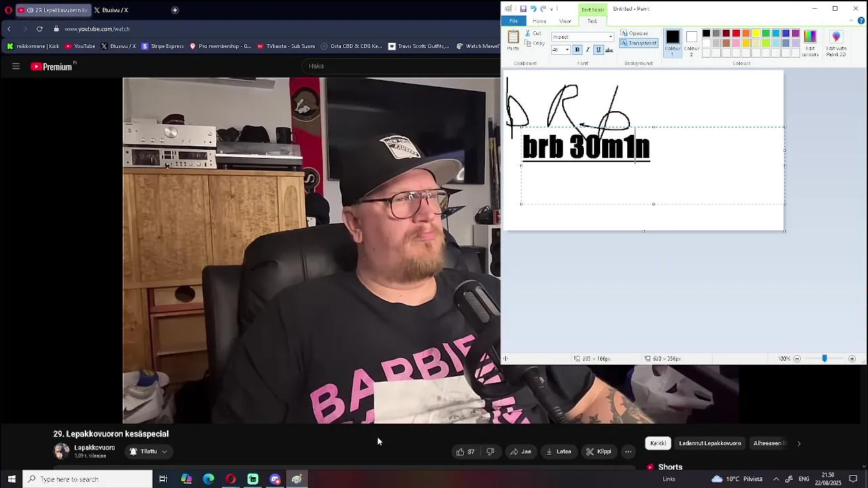Screen dimensions: 868x488
Task: Select Opaque background option
Action: 635,33
